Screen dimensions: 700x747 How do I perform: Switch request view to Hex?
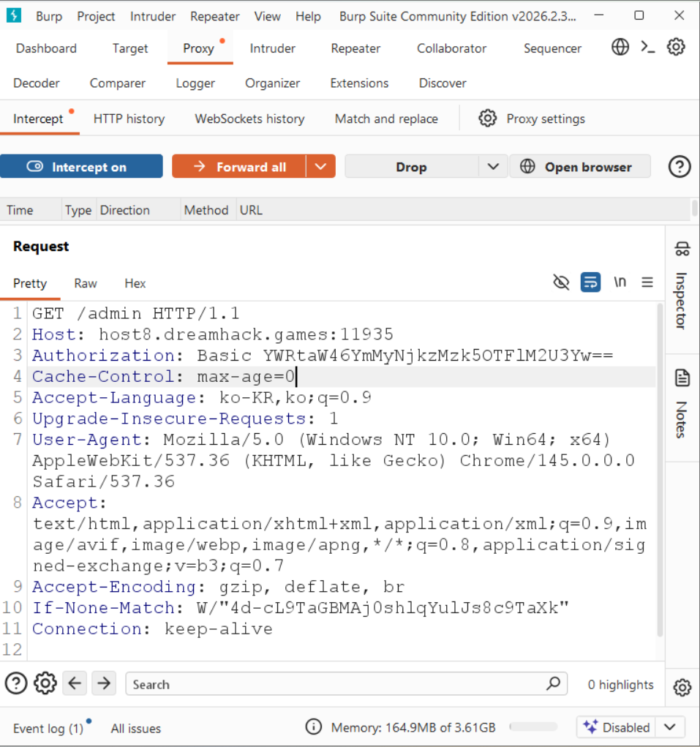pyautogui.click(x=135, y=283)
